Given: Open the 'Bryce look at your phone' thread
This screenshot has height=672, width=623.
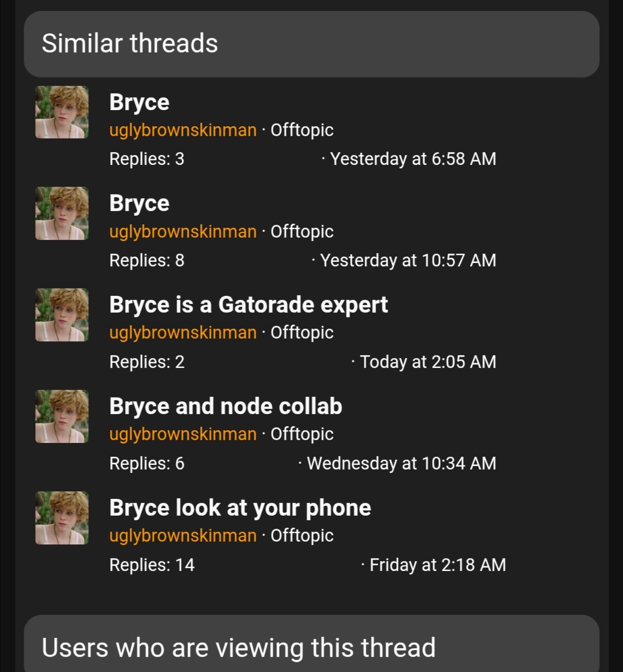Looking at the screenshot, I should pyautogui.click(x=240, y=508).
